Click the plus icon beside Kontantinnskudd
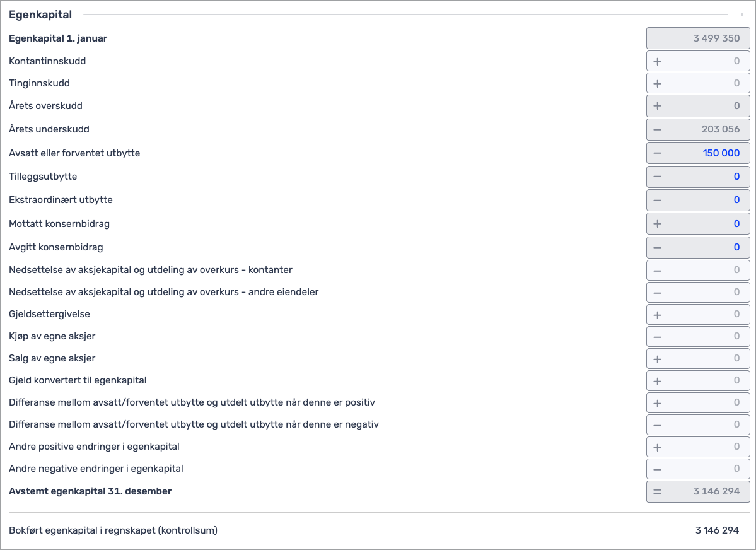This screenshot has width=756, height=550. coord(658,62)
